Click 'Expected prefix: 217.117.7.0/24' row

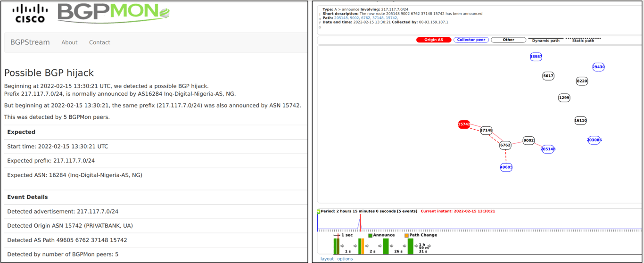(x=156, y=161)
